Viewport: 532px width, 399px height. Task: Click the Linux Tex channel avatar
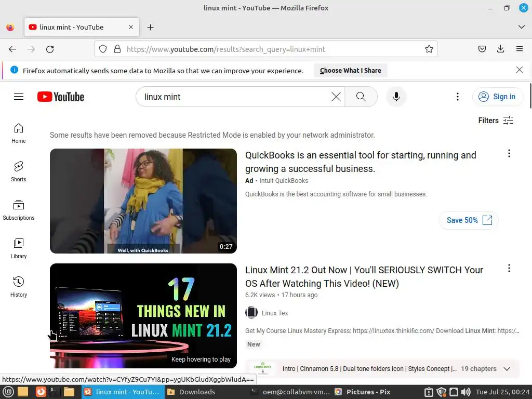[x=251, y=312]
